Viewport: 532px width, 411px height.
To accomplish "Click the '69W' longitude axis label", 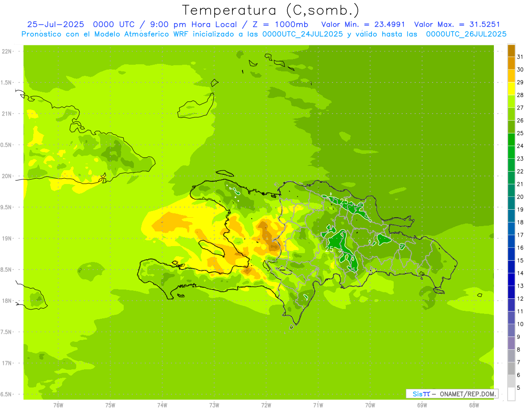I will (x=422, y=405).
